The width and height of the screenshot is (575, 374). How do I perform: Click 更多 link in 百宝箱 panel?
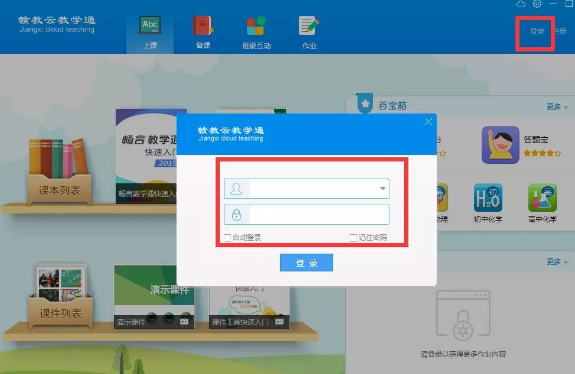click(x=557, y=107)
